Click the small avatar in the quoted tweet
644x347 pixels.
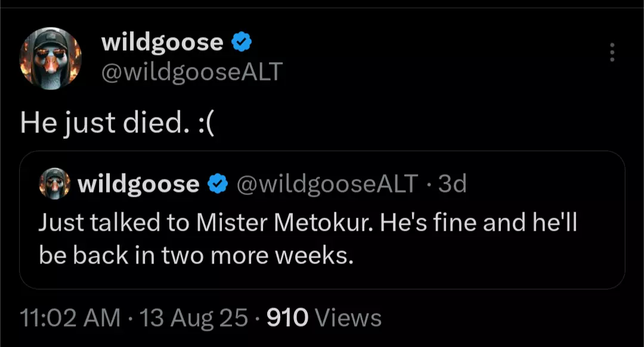coord(55,184)
